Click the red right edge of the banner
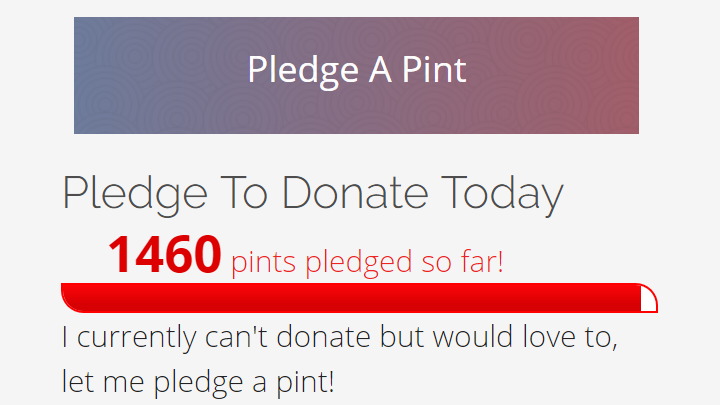The image size is (720, 405). (x=629, y=75)
